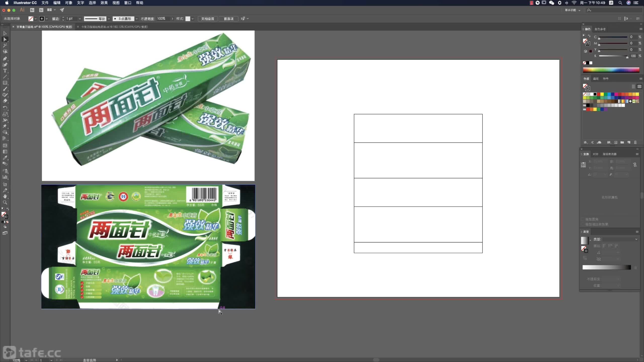Open the 文件 menu
Image resolution: width=644 pixels, height=362 pixels.
tap(45, 3)
